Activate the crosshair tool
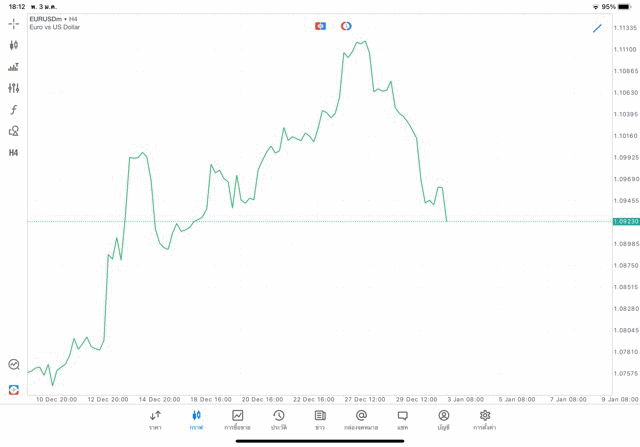Screen dimensions: 640x447 (14, 23)
